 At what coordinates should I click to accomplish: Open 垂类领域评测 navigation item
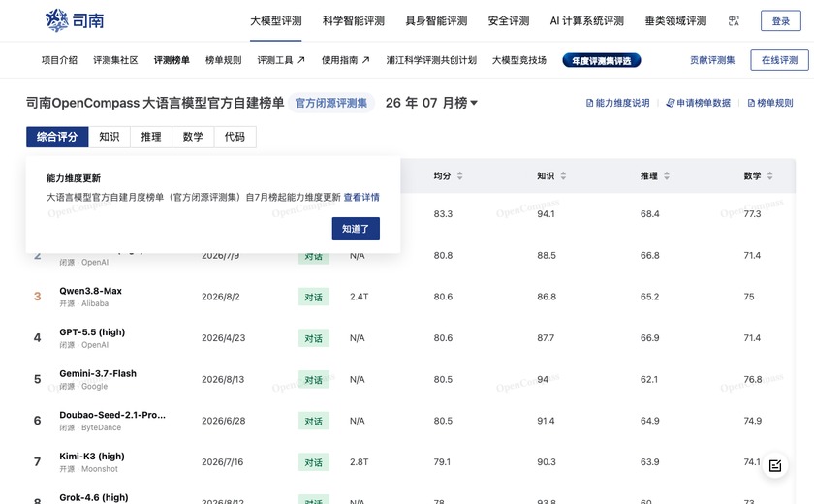(x=676, y=21)
